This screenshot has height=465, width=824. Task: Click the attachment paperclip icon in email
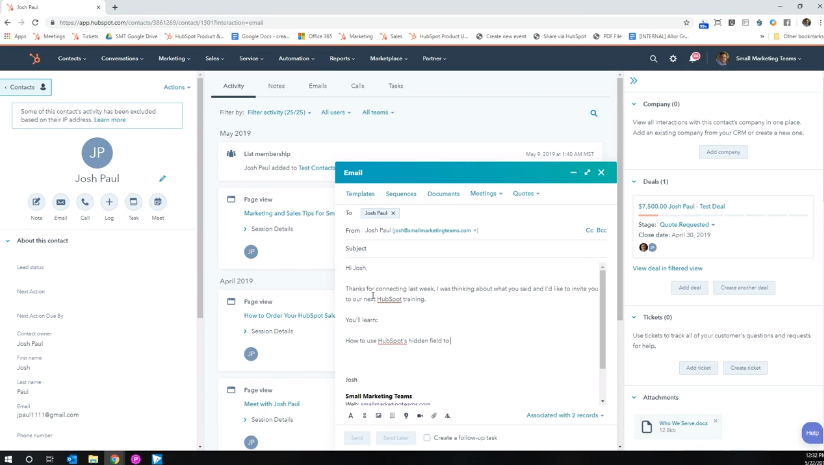pos(434,415)
